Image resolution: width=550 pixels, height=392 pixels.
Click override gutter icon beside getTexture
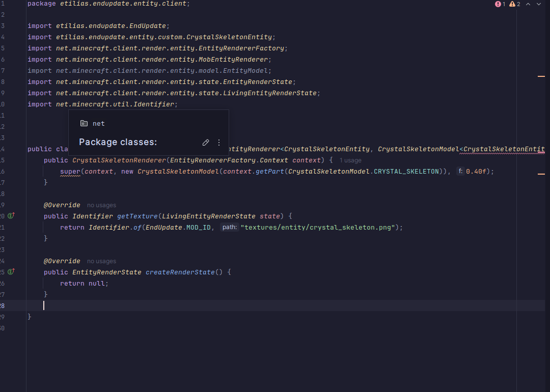pos(11,216)
